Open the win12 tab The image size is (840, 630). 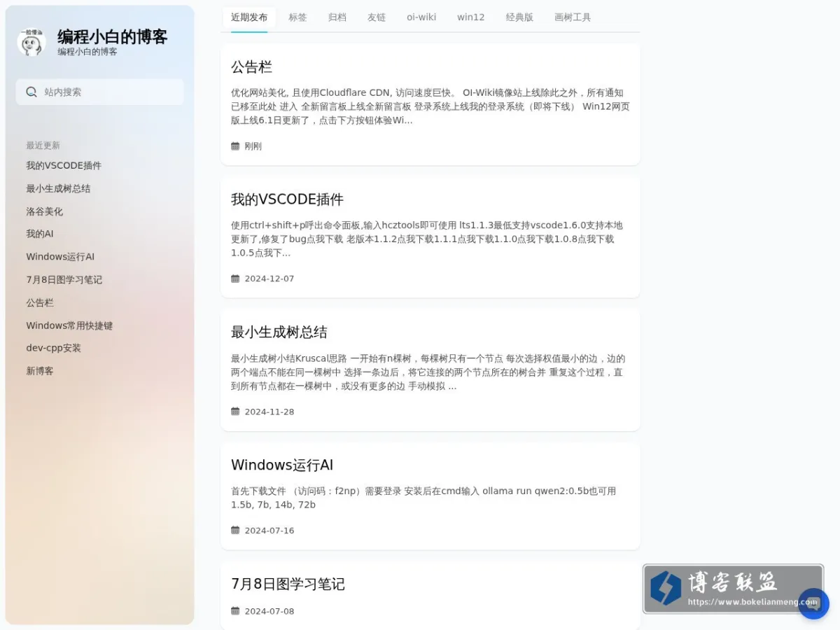coord(471,17)
